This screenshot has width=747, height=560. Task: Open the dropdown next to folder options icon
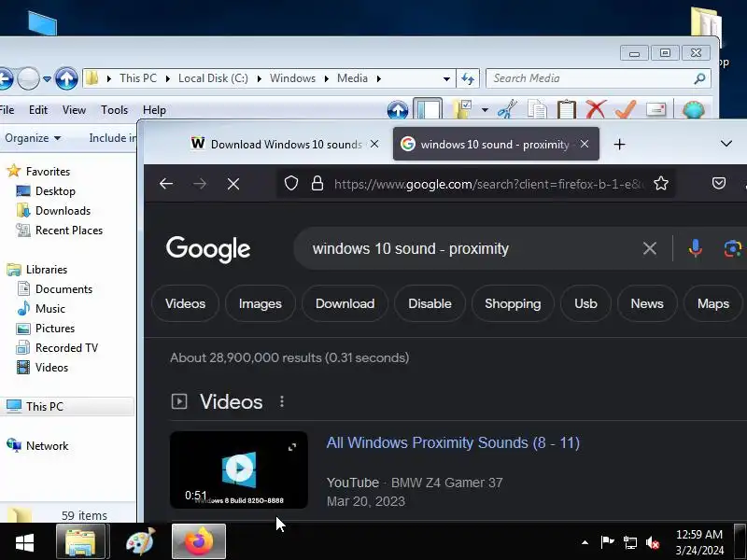485,110
